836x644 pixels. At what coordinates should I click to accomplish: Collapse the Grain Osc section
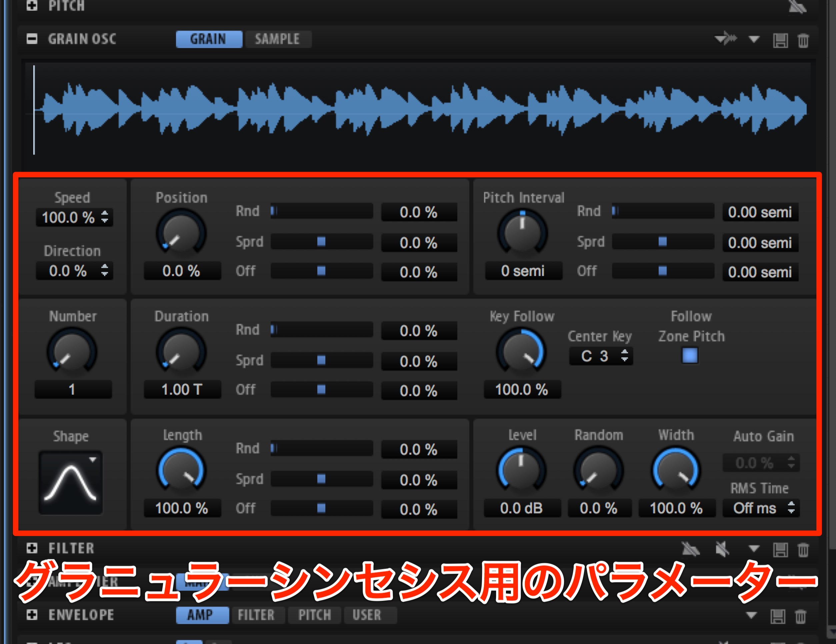(x=32, y=39)
